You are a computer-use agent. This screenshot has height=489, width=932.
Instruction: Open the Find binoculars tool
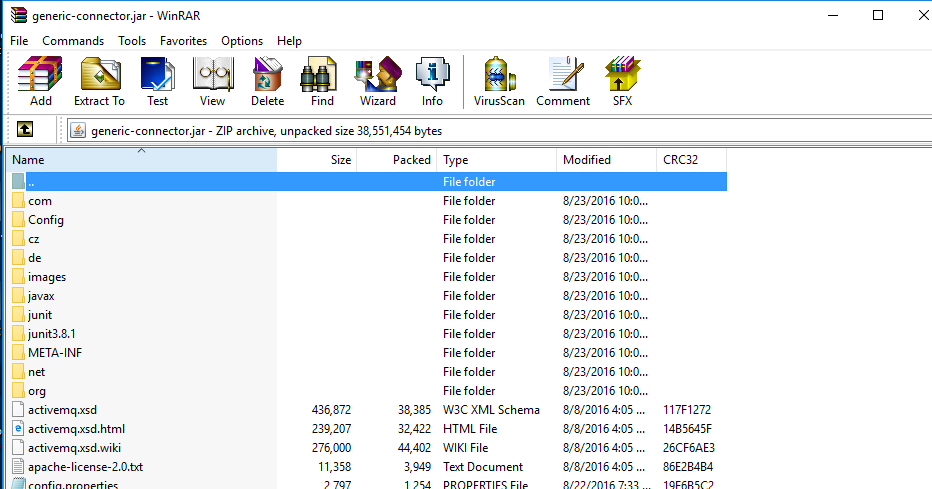pyautogui.click(x=322, y=81)
